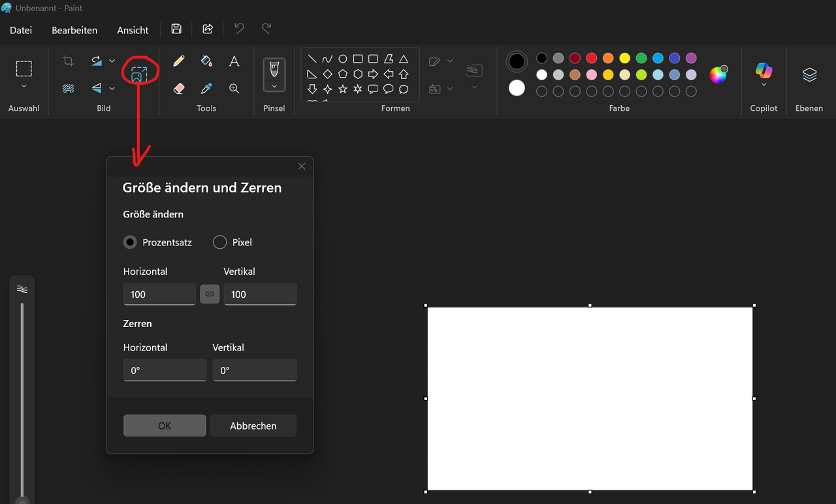Viewport: 836px width, 504px height.
Task: Select the Magnifier zoom tool
Action: [x=234, y=88]
